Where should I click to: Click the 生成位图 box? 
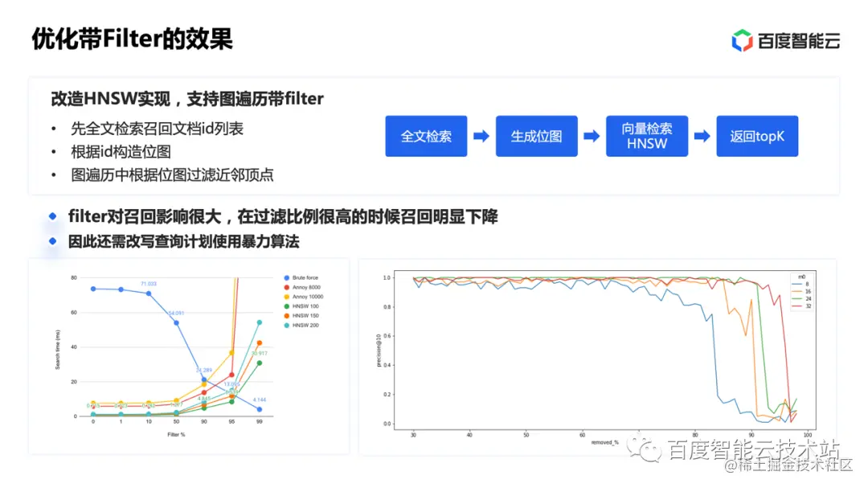tap(537, 136)
